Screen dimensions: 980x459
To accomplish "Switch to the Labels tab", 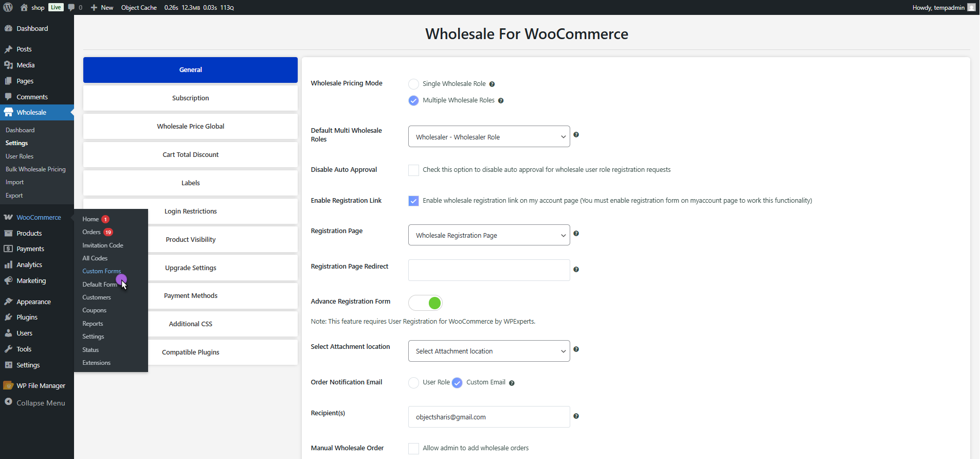I will point(190,183).
